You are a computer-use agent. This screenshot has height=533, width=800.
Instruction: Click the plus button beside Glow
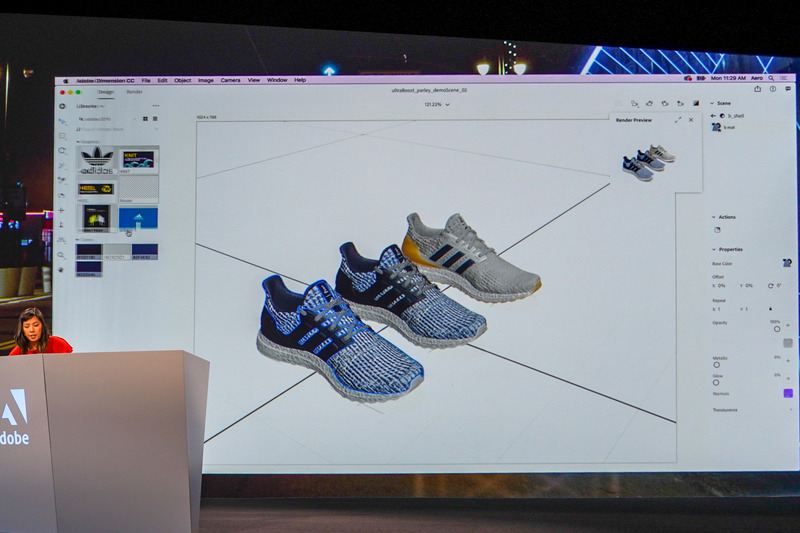(788, 378)
